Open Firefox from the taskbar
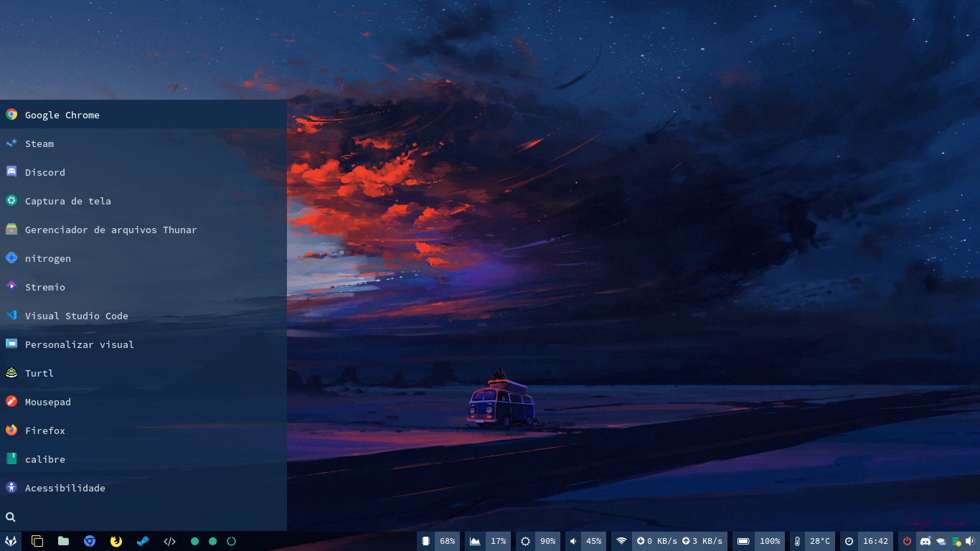The image size is (980, 551). [x=116, y=541]
